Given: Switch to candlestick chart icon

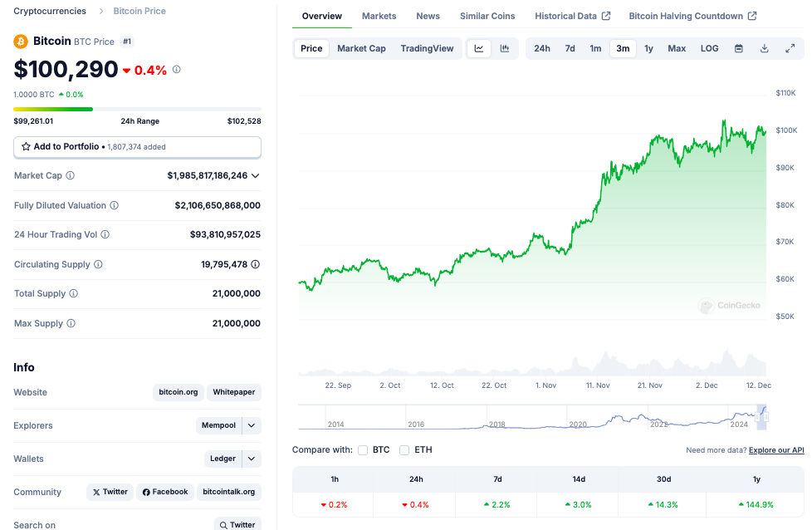Looking at the screenshot, I should (x=505, y=49).
